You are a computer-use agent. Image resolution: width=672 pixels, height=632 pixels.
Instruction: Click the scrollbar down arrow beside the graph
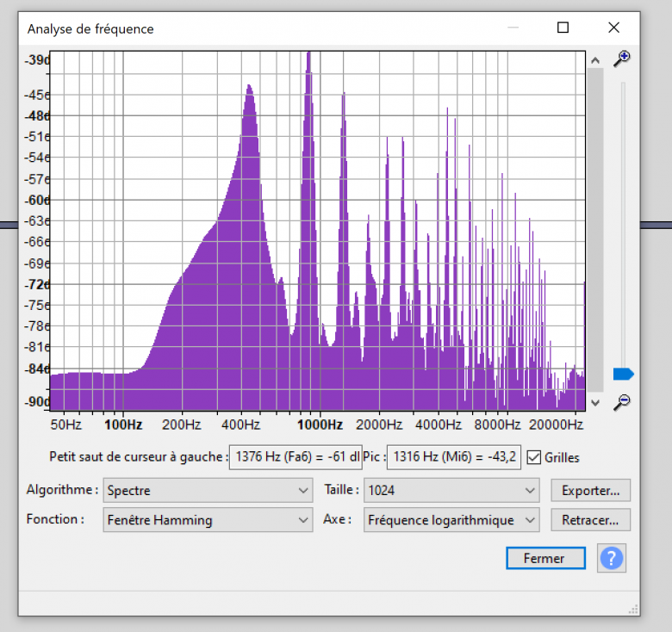594,402
